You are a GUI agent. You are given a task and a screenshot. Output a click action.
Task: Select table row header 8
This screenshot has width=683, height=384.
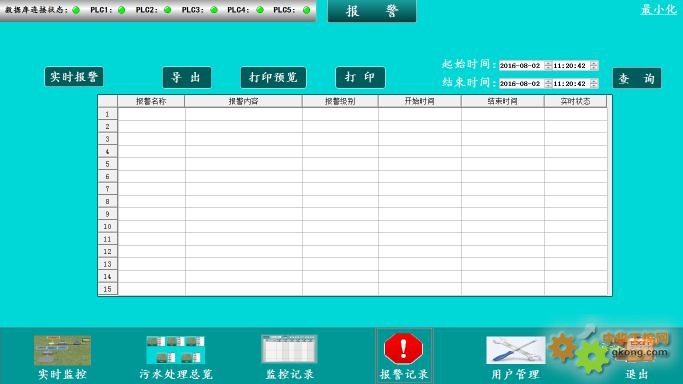(108, 202)
